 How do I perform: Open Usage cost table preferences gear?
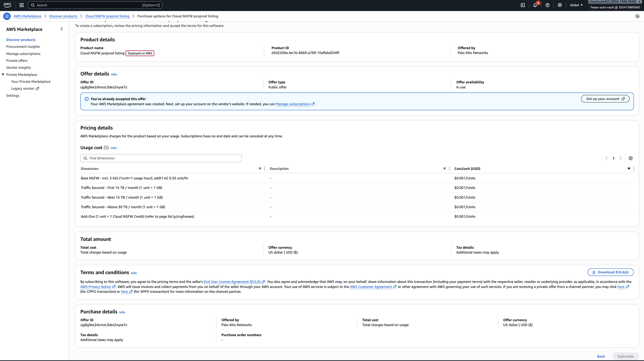point(631,158)
